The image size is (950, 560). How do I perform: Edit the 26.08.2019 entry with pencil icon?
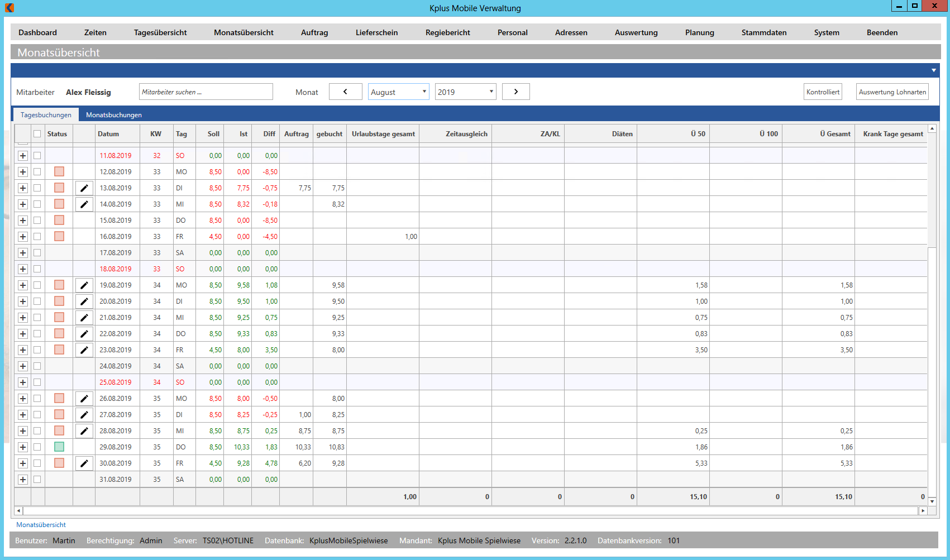(x=84, y=399)
